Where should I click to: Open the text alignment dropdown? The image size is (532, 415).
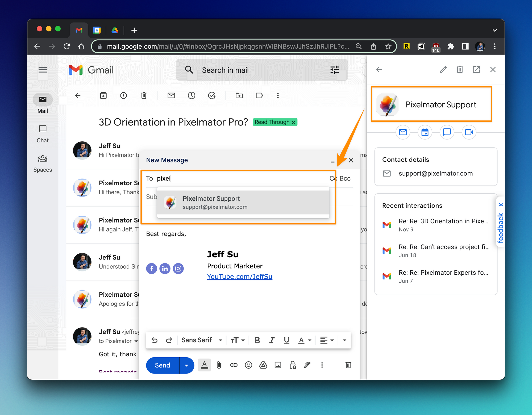pos(327,340)
